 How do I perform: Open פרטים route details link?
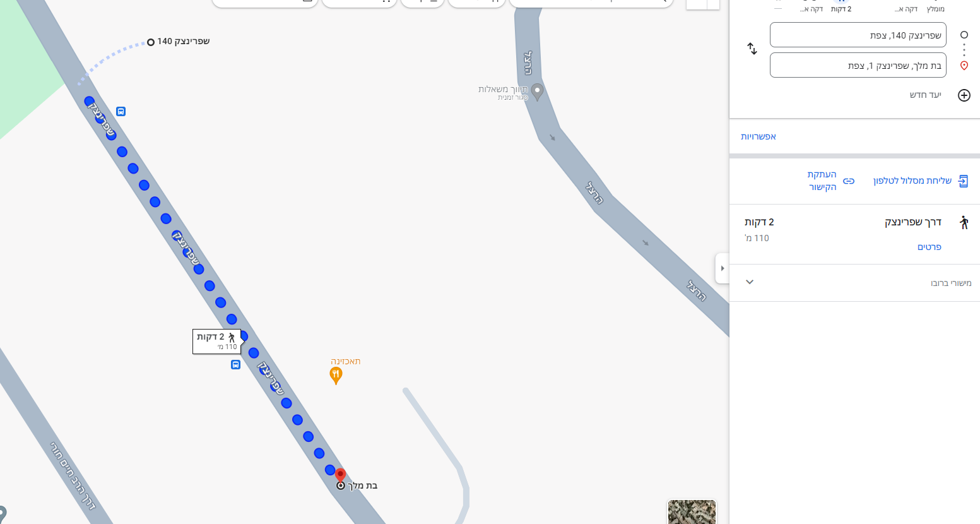click(930, 247)
